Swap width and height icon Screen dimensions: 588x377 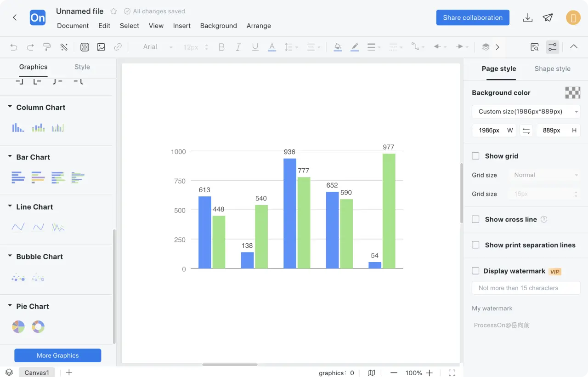[526, 131]
